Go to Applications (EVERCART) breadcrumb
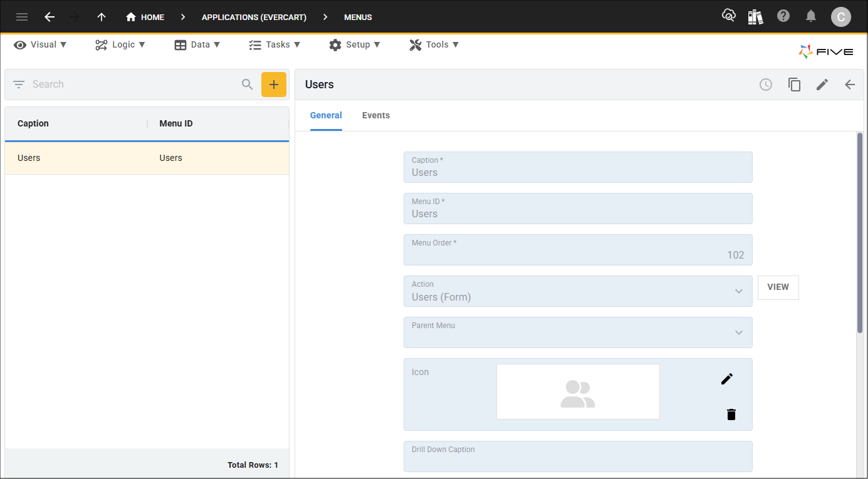This screenshot has height=479, width=868. pyautogui.click(x=254, y=17)
